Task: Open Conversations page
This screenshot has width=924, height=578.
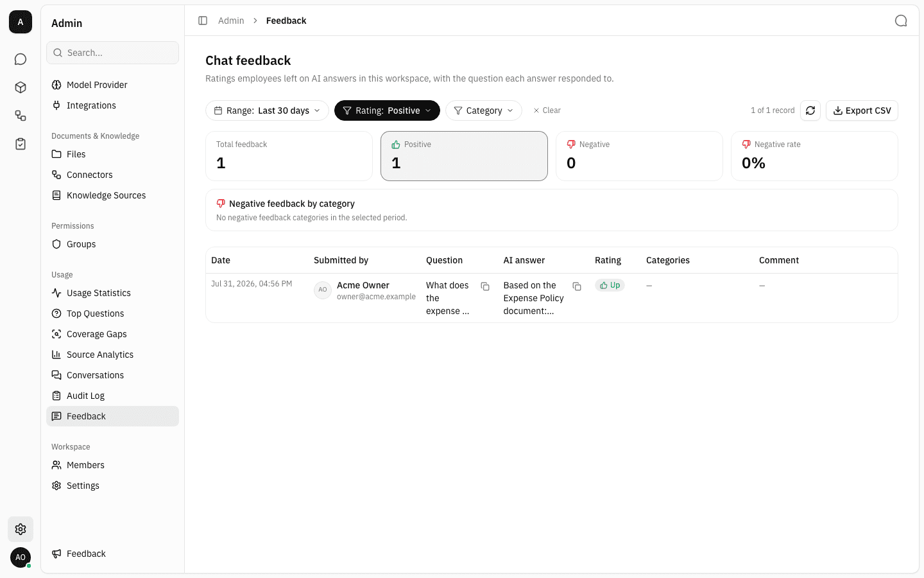Action: 112,375
